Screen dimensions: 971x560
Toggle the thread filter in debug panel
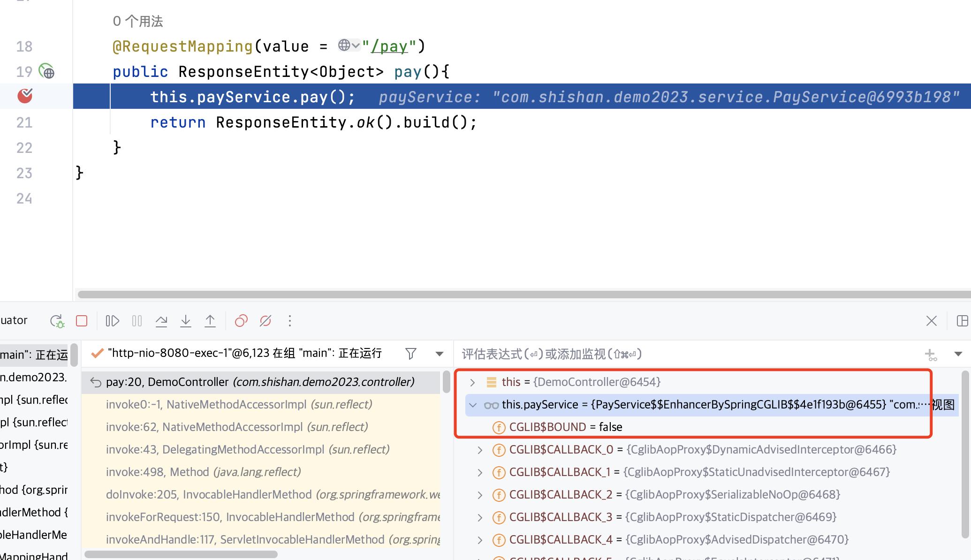point(411,354)
